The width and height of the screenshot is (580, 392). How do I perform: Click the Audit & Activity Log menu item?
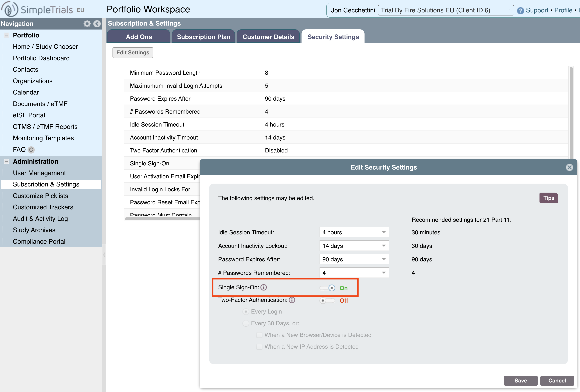coord(41,218)
